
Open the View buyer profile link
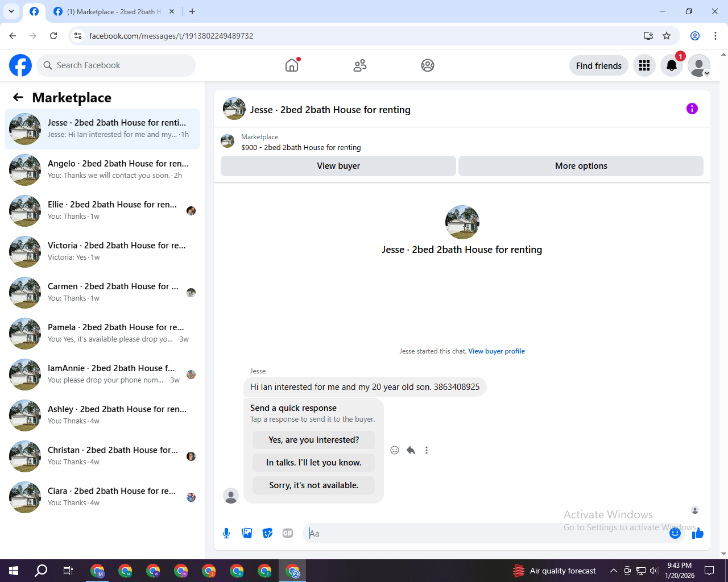[x=497, y=351]
